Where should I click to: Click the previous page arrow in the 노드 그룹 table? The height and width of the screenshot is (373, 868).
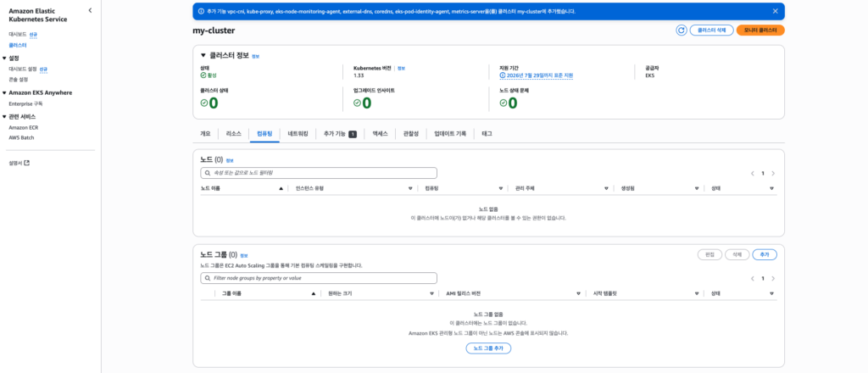(x=753, y=278)
